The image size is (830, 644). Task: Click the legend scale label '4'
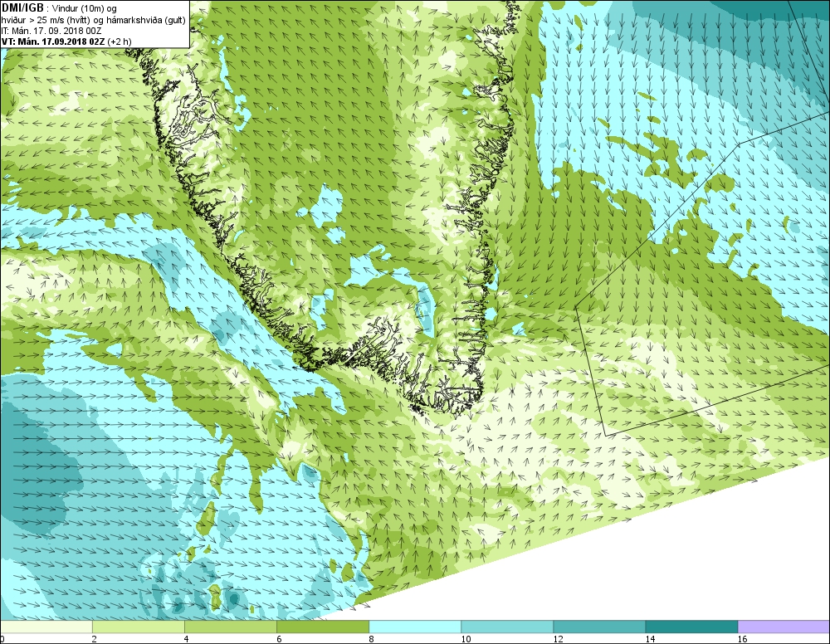(x=186, y=639)
